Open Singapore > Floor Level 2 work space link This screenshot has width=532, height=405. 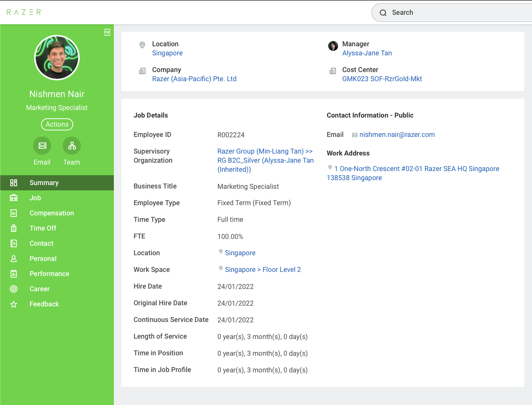[x=263, y=270]
